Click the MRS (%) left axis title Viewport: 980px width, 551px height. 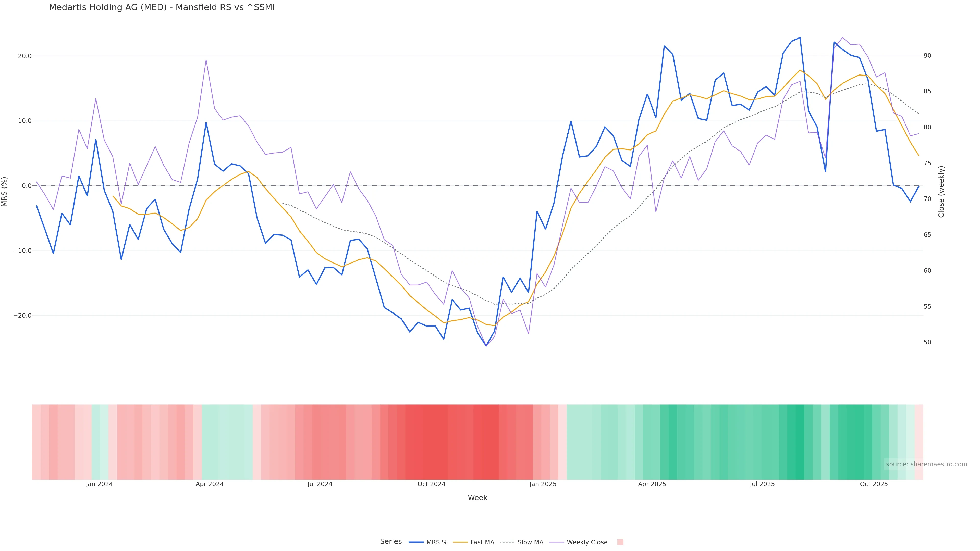pyautogui.click(x=5, y=191)
